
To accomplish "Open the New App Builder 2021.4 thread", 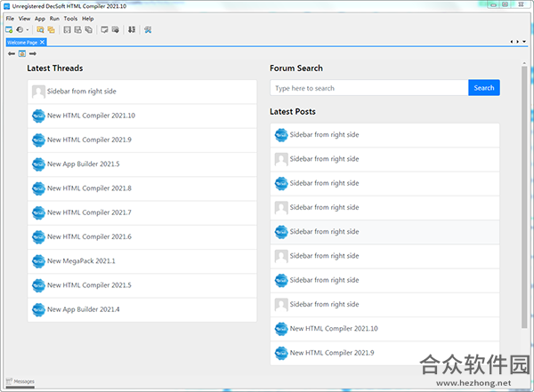I will point(142,309).
